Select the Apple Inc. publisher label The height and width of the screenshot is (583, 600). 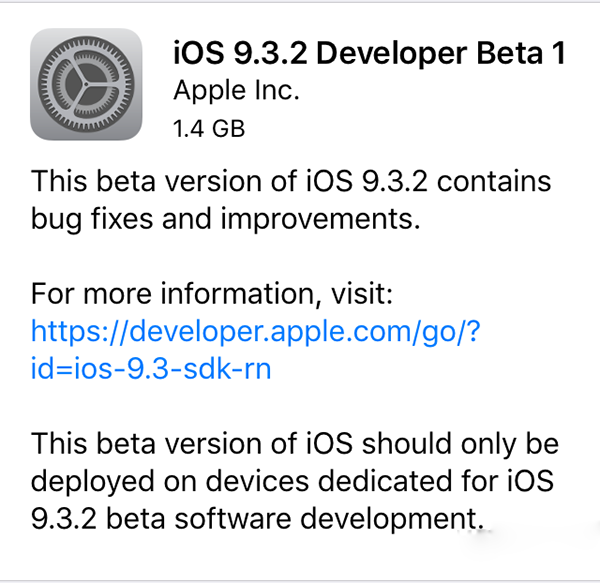pyautogui.click(x=236, y=90)
